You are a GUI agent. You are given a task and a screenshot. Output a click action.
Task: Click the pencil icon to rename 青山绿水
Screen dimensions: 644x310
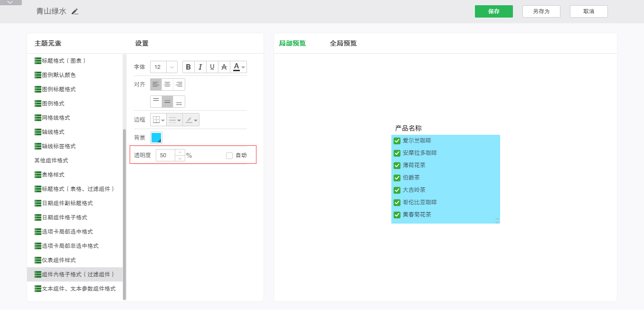click(x=75, y=11)
